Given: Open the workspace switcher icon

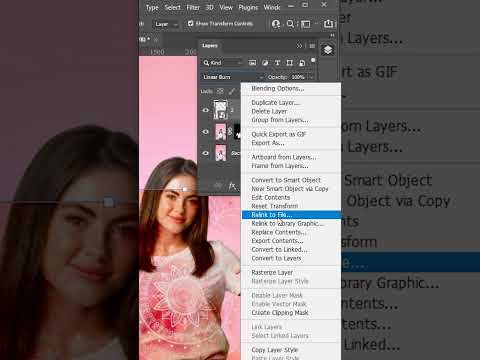Looking at the screenshot, I should coord(305,24).
